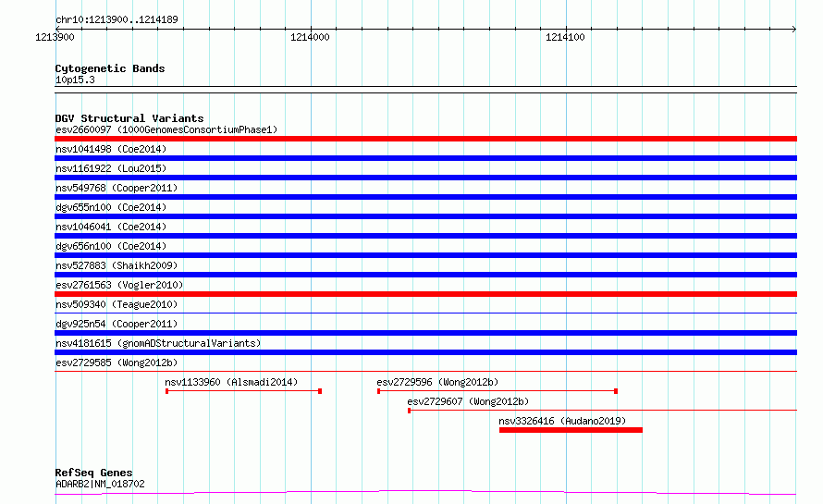
Task: Open the dgv656n100 (Coe2014) label
Action: click(x=111, y=246)
